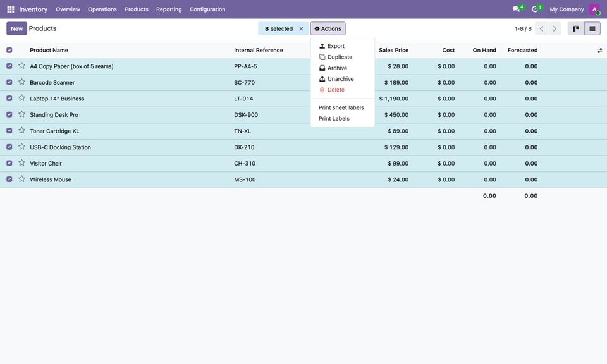
Task: Collapse the Actions dropdown
Action: tap(328, 28)
